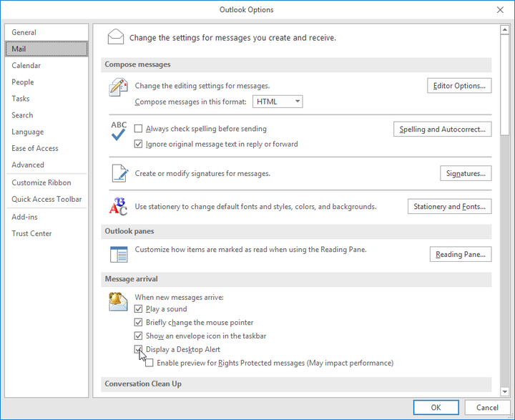Click the Cancel button
Screen dimensions: 515x420
point(487,408)
